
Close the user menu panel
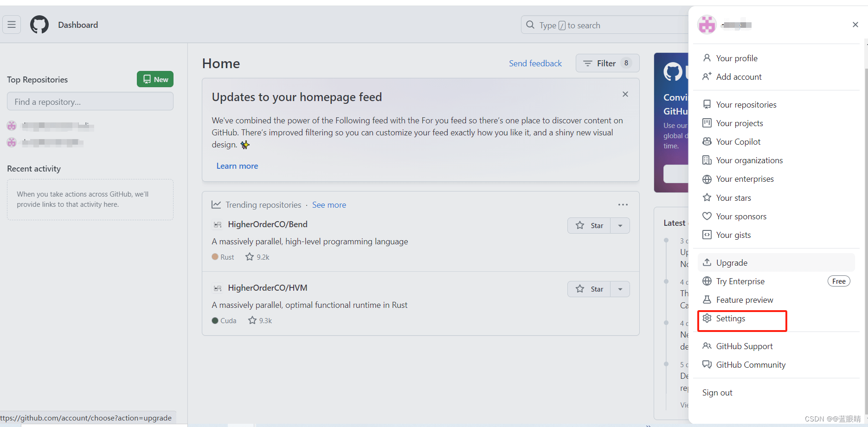[x=855, y=25]
